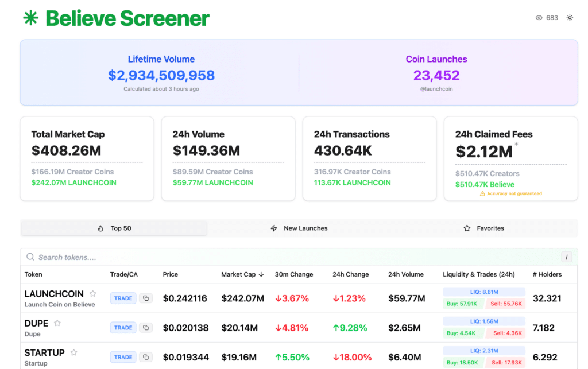This screenshot has height=369, width=588.
Task: Click STARTUP LIQ: 2.31M bar
Action: pyautogui.click(x=484, y=351)
